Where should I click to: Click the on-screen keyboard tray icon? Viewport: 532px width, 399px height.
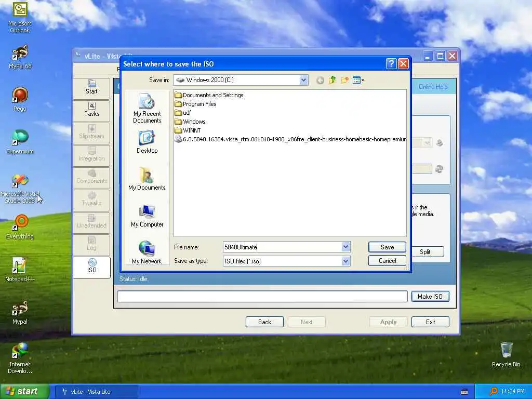pyautogui.click(x=464, y=392)
